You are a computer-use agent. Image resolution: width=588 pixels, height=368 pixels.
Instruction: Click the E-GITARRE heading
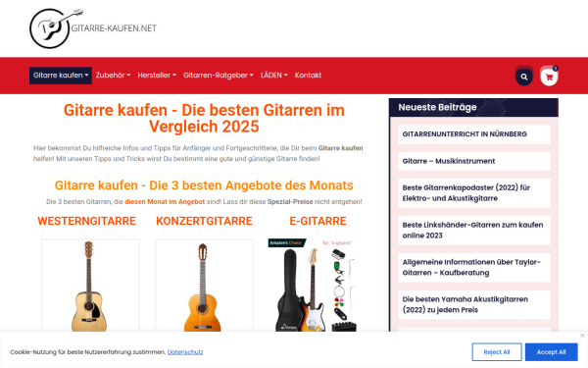pyautogui.click(x=318, y=221)
